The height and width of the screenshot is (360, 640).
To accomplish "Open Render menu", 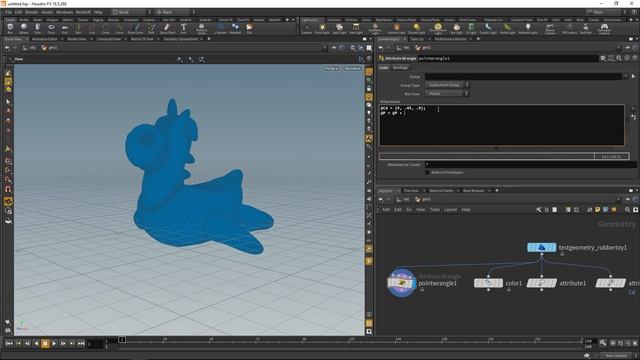I will [31, 12].
